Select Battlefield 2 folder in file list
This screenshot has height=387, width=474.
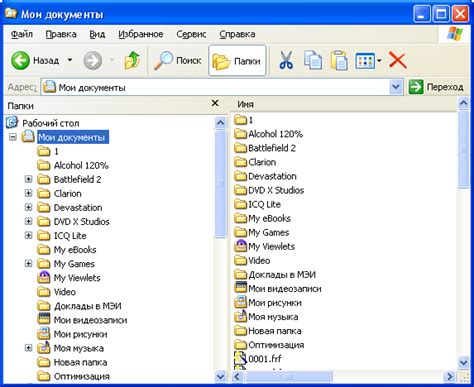(x=265, y=148)
